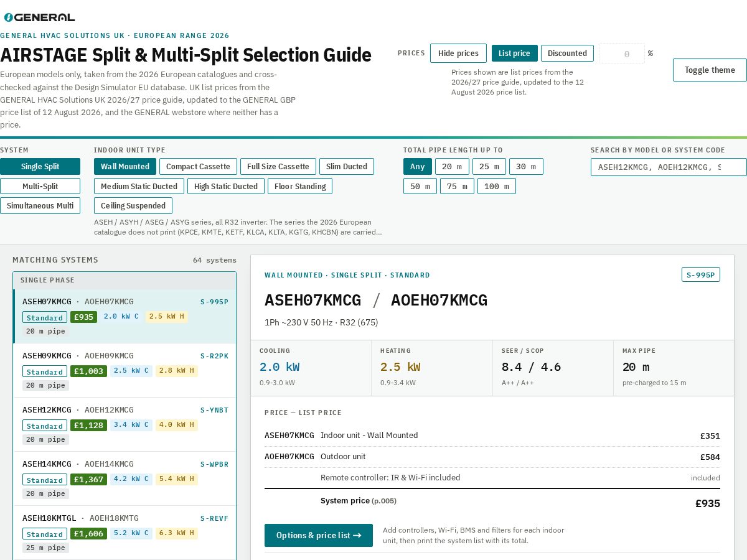747x560 pixels.
Task: Click system code S-REVF
Action: pyautogui.click(x=214, y=518)
